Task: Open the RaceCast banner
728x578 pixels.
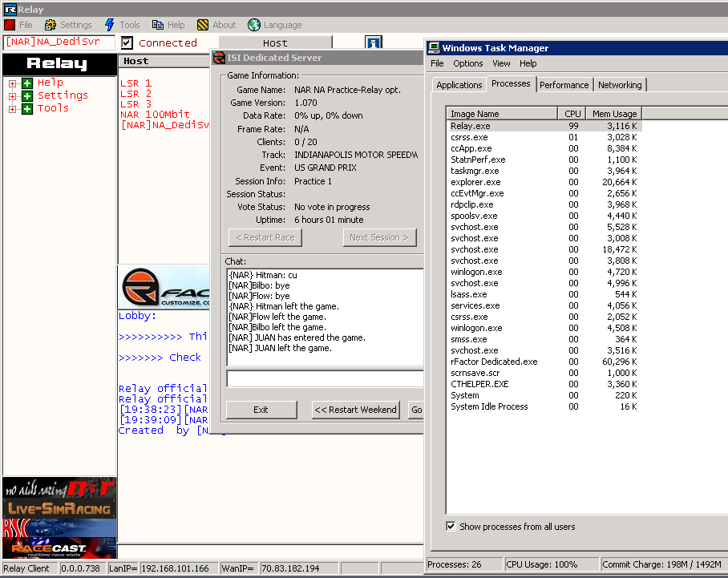Action: 59,548
